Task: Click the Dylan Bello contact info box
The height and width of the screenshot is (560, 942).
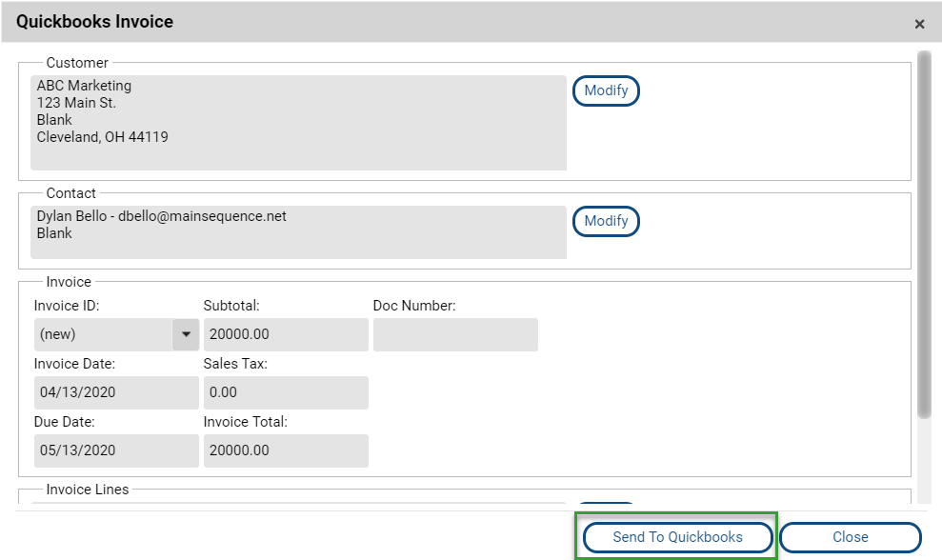Action: point(298,232)
